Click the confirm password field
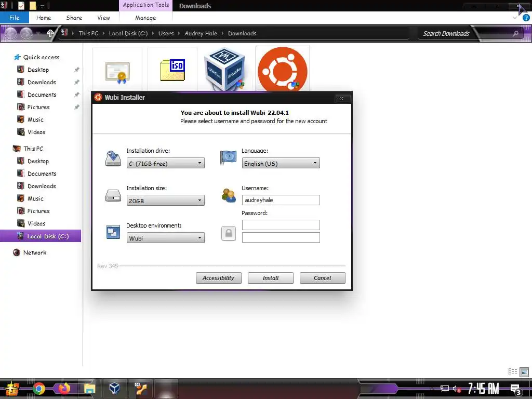The image size is (532, 399). point(281,237)
